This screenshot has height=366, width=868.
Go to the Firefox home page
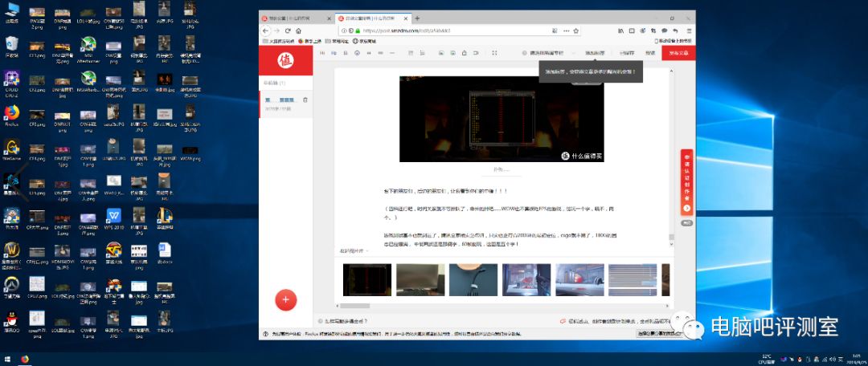coord(298,31)
